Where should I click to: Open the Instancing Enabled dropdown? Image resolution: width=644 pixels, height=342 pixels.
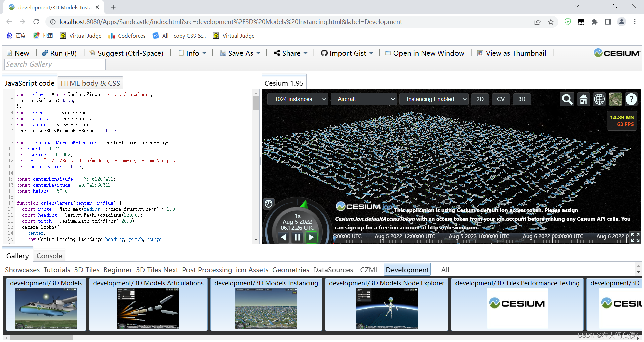click(433, 99)
